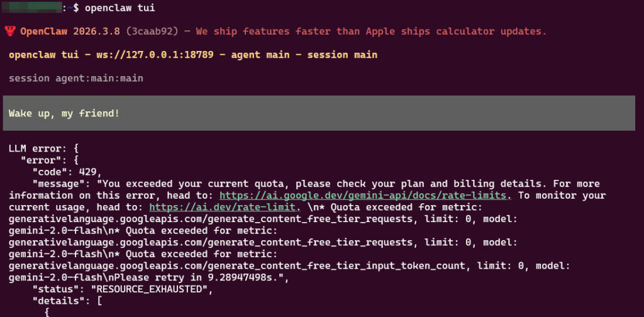
Task: Click the ws://127.0.0.1:18789 address
Action: point(155,55)
